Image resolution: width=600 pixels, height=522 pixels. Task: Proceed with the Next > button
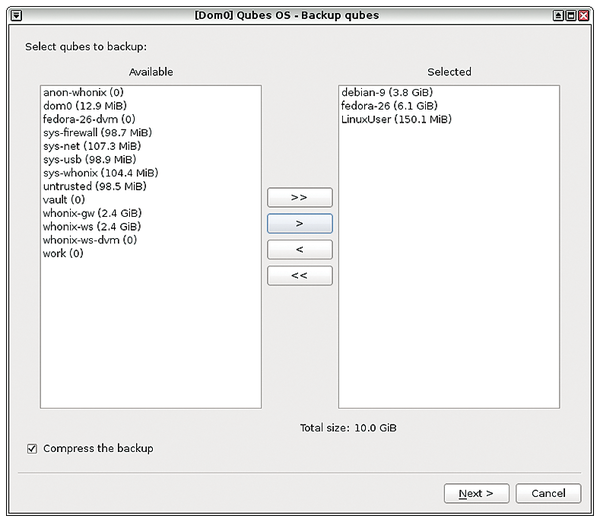tap(476, 493)
